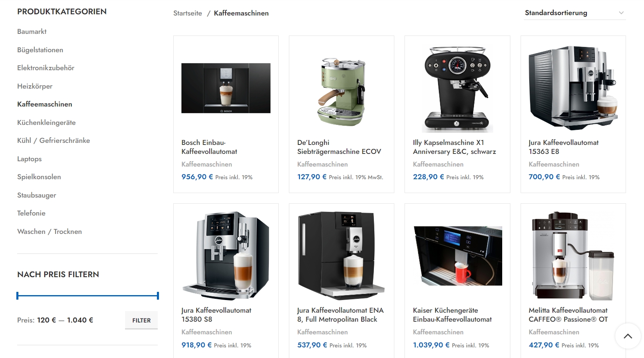The height and width of the screenshot is (358, 644).
Task: Select Waschen / Trocknen category
Action: tap(49, 231)
